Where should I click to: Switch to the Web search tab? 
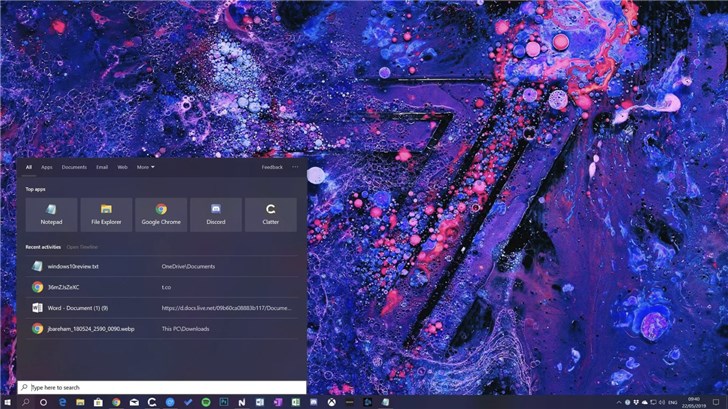click(x=122, y=167)
